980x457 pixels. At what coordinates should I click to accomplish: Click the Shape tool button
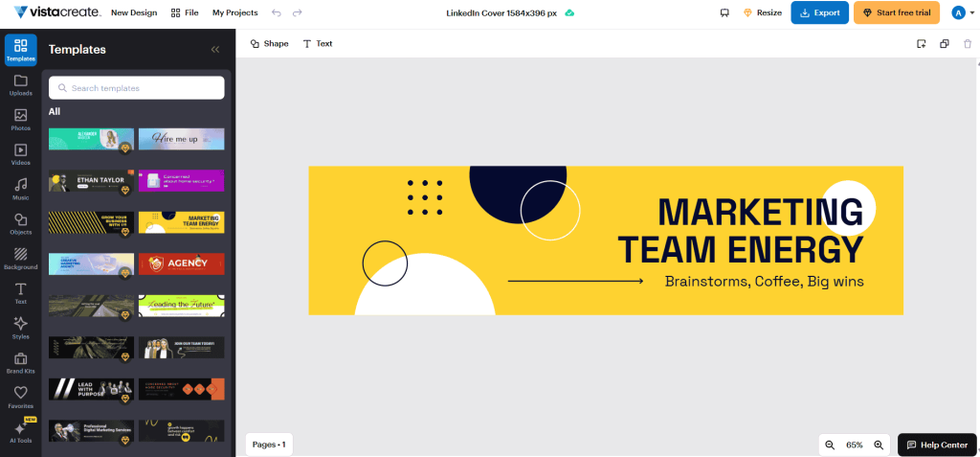click(269, 44)
